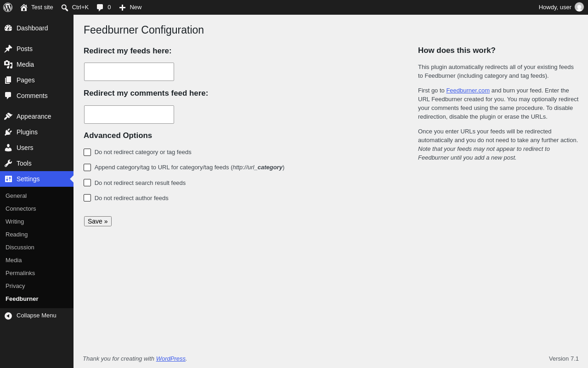Image resolution: width=588 pixels, height=368 pixels.
Task: Enable Do not redirect category or tag feeds
Action: pyautogui.click(x=87, y=152)
